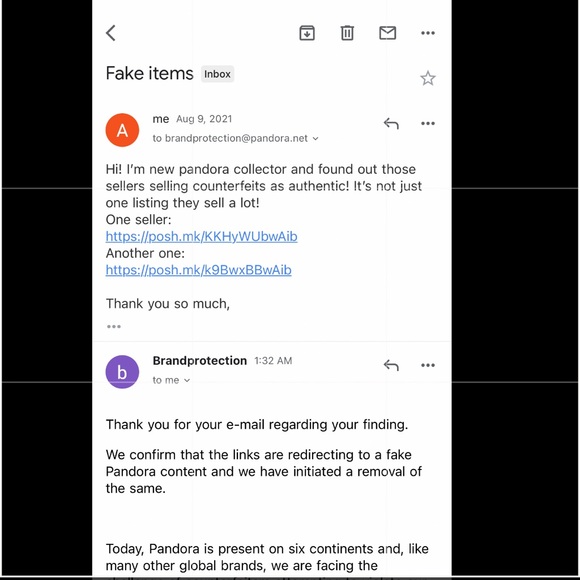
Task: Open more options for the first message
Action: [x=428, y=124]
